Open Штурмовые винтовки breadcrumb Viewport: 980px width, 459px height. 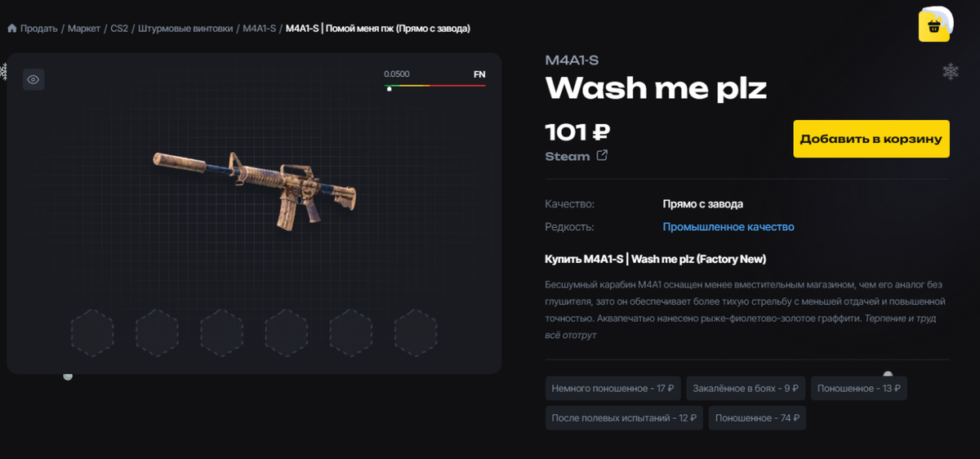click(x=185, y=29)
